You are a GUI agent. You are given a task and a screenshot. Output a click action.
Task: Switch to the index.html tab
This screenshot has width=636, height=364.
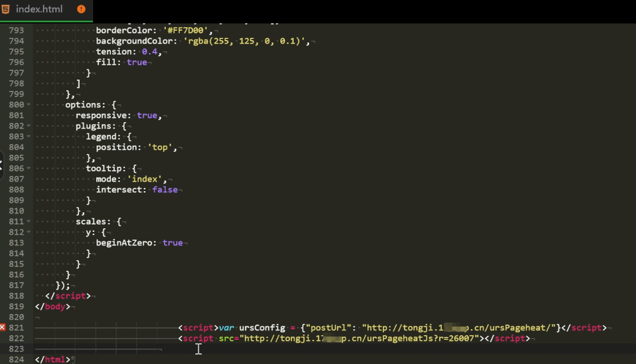[39, 9]
